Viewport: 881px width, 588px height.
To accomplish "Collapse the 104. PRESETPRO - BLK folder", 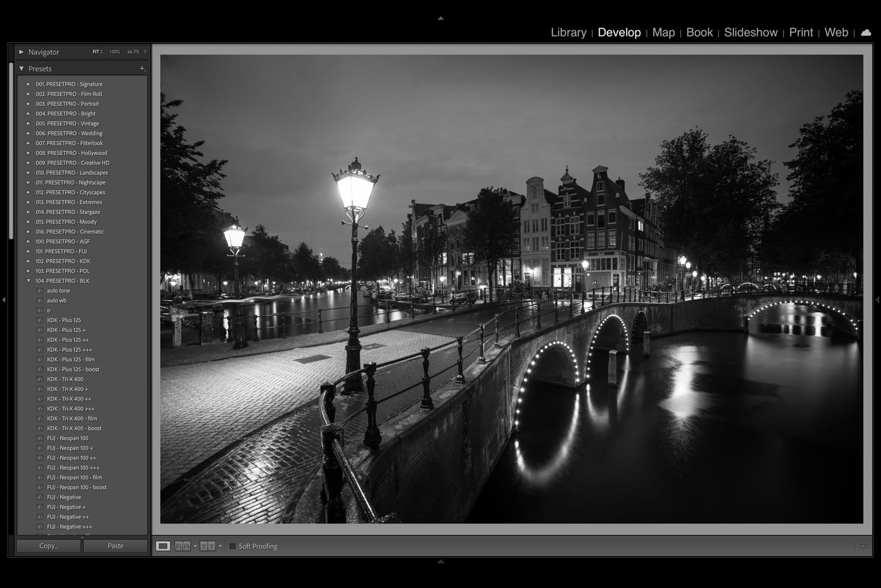I will coord(28,281).
